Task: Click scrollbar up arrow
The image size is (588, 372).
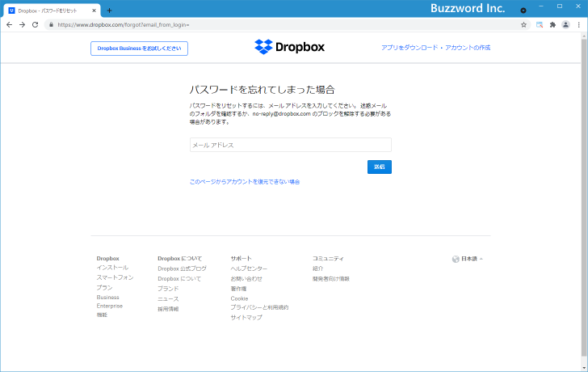Action: pos(584,36)
